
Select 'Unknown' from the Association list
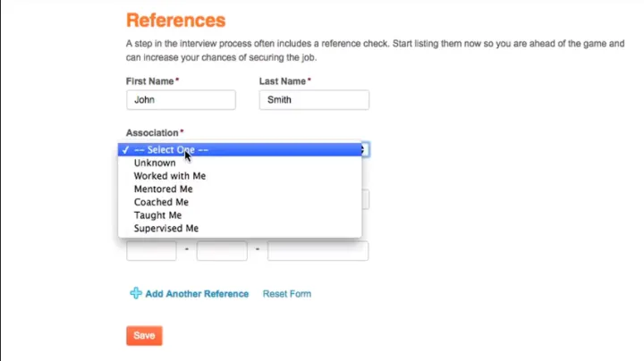155,164
